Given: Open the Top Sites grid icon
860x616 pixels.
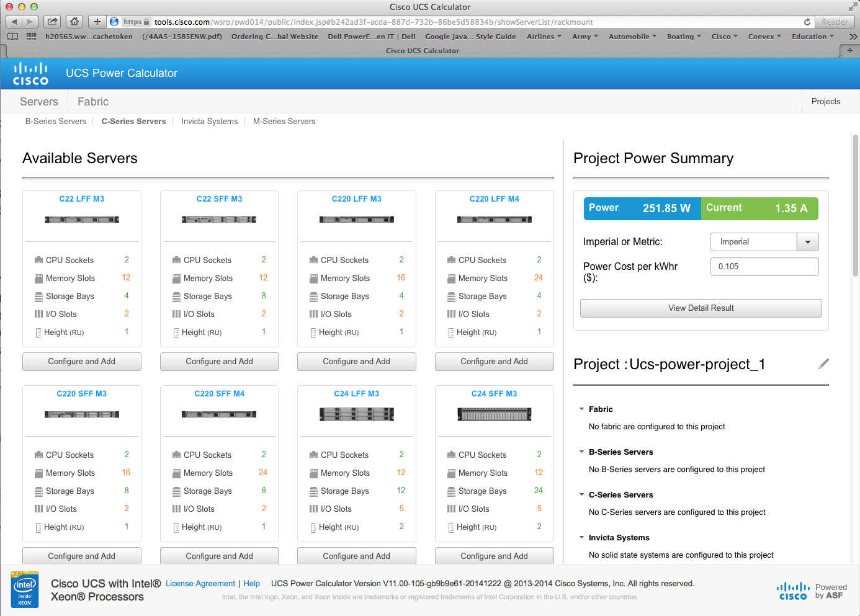Looking at the screenshot, I should (31, 37).
